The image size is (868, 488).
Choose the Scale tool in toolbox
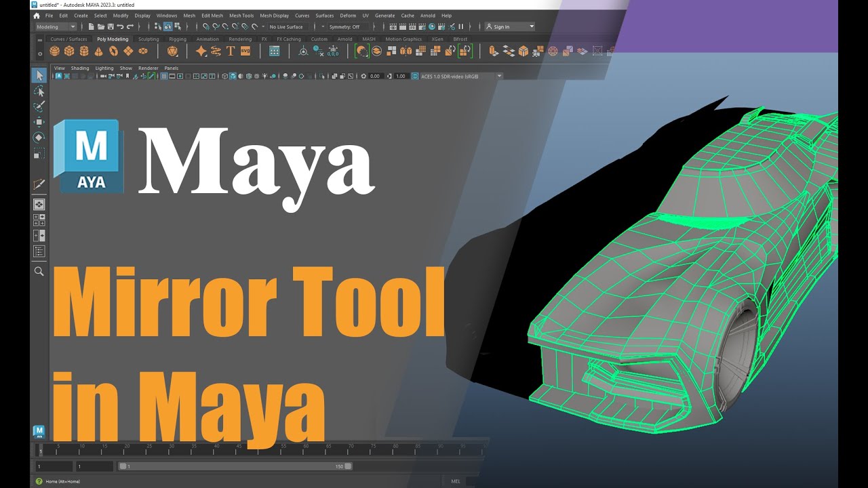tap(39, 153)
